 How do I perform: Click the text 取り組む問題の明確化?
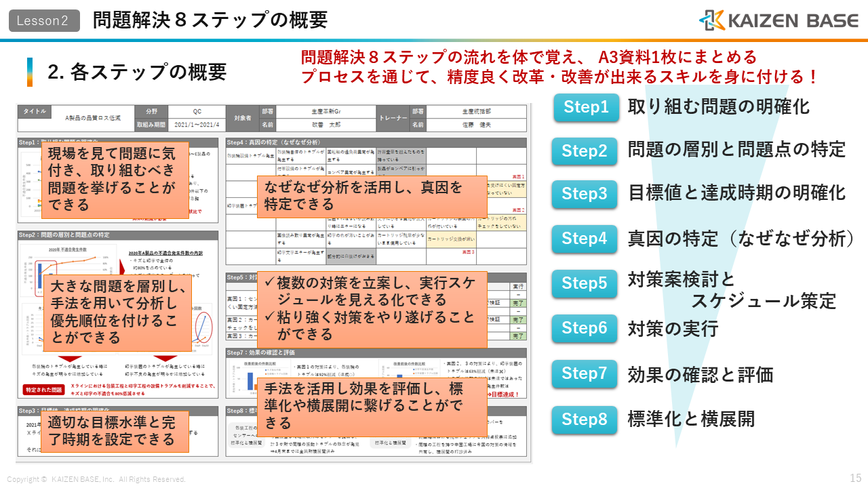pyautogui.click(x=719, y=107)
